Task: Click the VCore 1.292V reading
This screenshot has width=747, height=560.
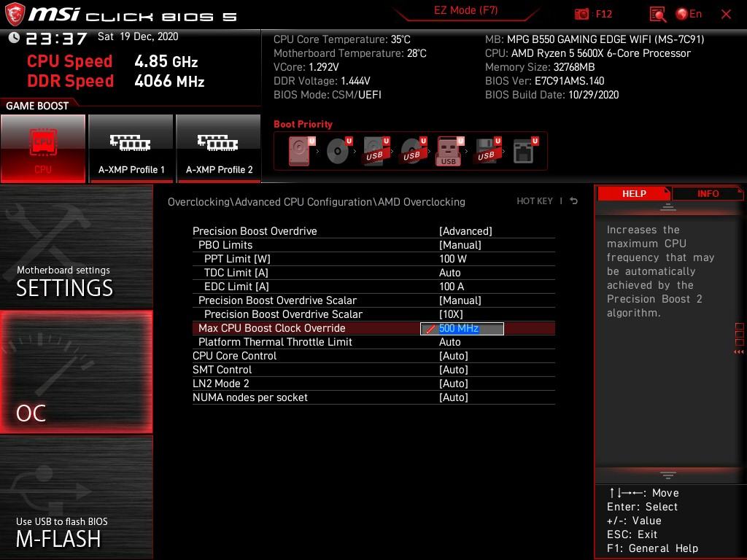Action: [306, 67]
